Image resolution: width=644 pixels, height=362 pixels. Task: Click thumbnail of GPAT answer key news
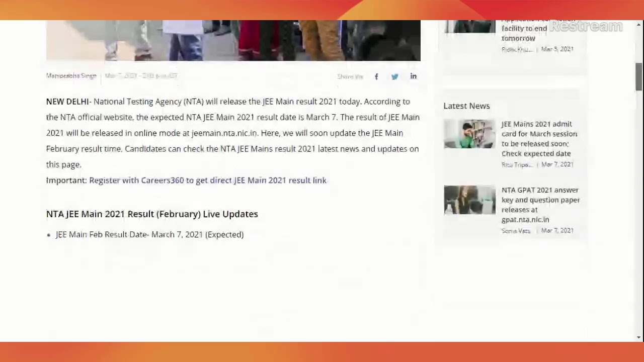[469, 200]
